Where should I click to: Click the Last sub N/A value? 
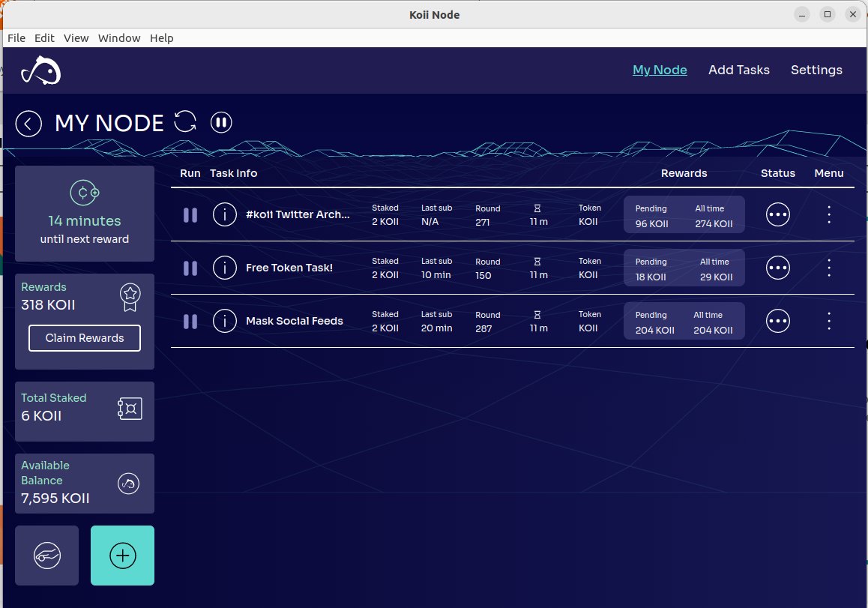(x=430, y=221)
